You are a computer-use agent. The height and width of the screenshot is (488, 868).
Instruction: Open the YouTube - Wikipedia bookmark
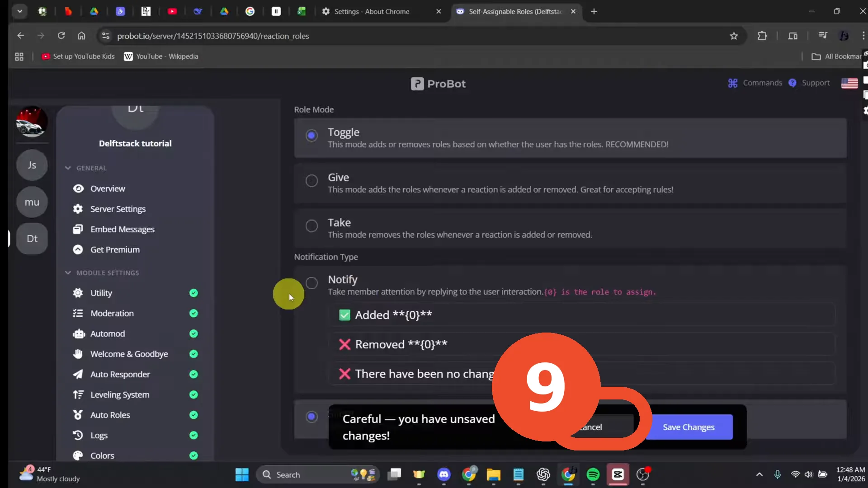(x=161, y=56)
